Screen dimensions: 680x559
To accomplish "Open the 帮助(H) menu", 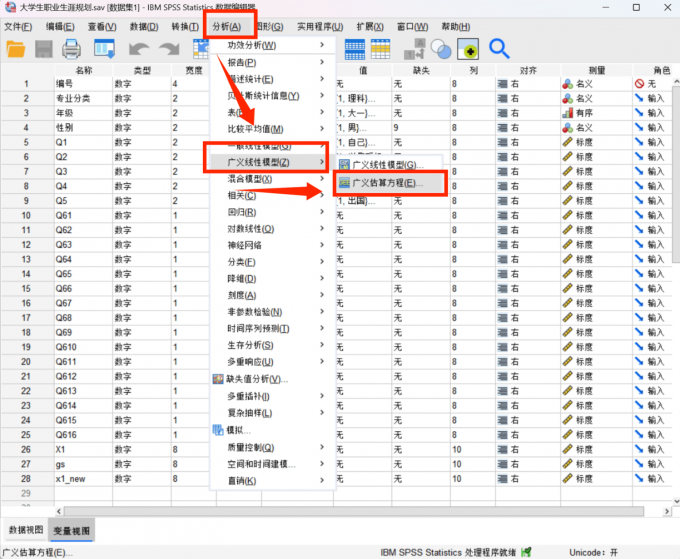I will tap(456, 26).
